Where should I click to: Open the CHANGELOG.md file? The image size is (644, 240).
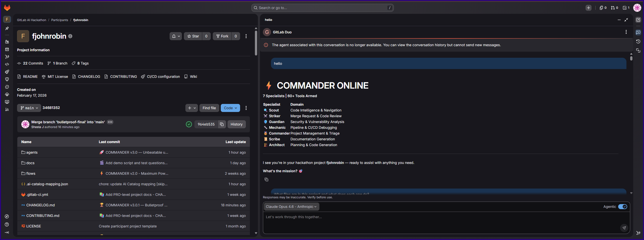coord(40,205)
